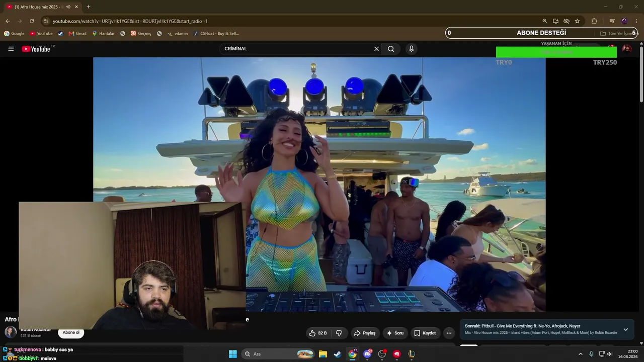Image resolution: width=644 pixels, height=362 pixels.
Task: Save the video with Kaydet
Action: tap(425, 333)
